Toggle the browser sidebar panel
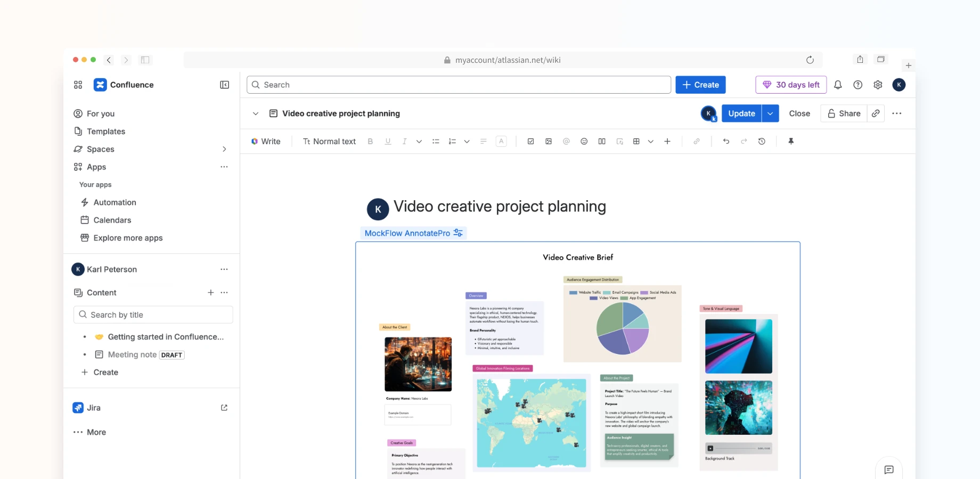 [145, 60]
